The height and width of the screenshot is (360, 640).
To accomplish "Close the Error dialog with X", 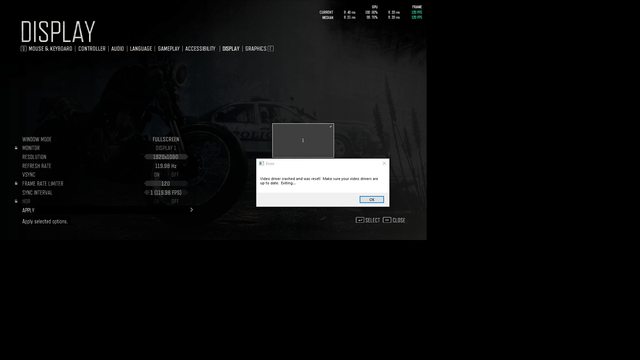I will (x=384, y=163).
